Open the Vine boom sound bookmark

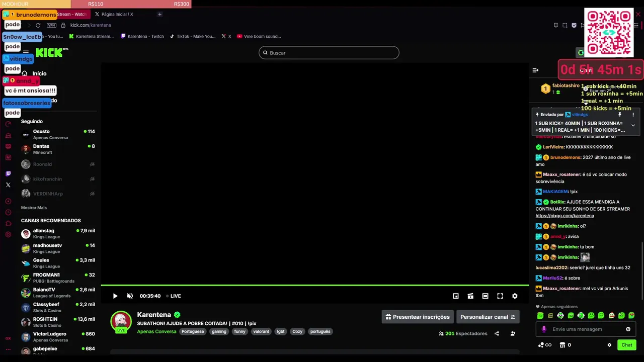click(x=259, y=36)
